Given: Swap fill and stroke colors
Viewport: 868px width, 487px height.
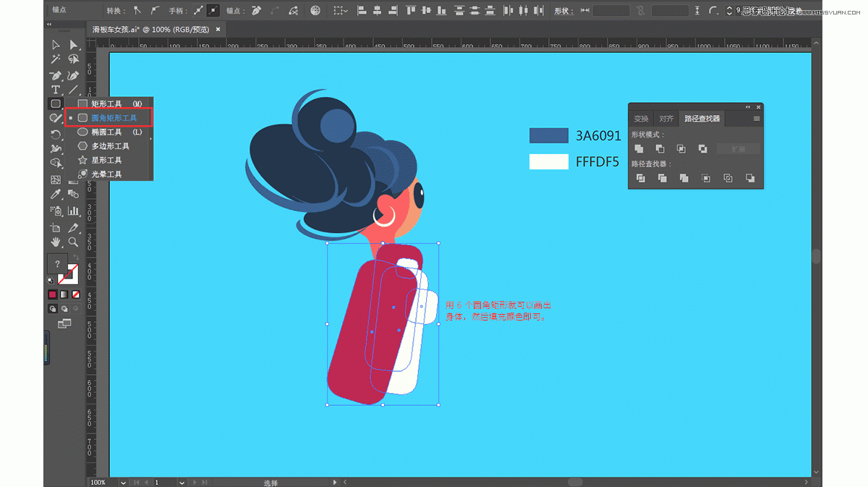Looking at the screenshot, I should coord(76,258).
